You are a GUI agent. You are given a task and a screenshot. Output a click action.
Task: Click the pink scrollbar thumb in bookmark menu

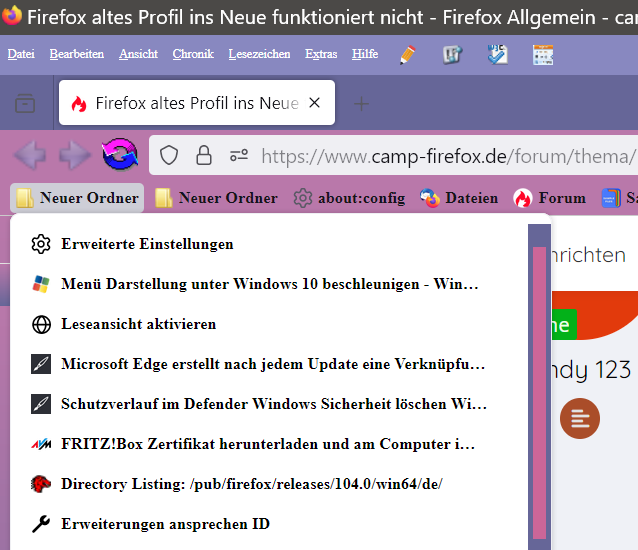539,393
